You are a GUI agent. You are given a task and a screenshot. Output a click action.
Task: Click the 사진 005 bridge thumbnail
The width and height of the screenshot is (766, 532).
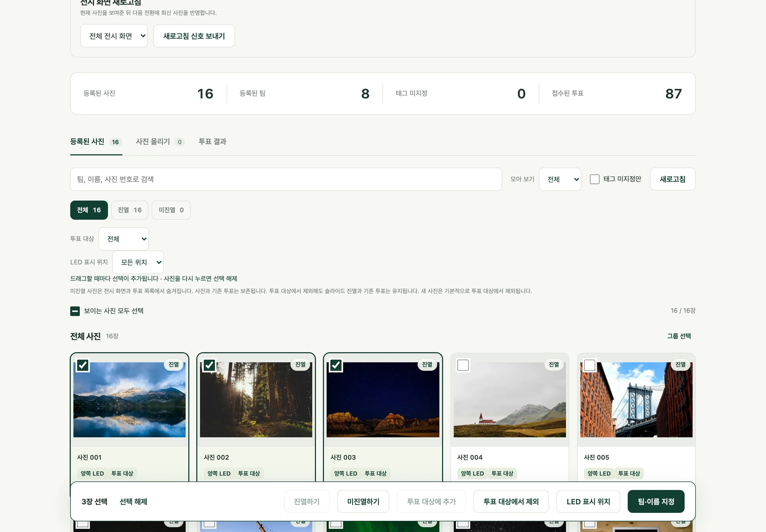tap(636, 400)
